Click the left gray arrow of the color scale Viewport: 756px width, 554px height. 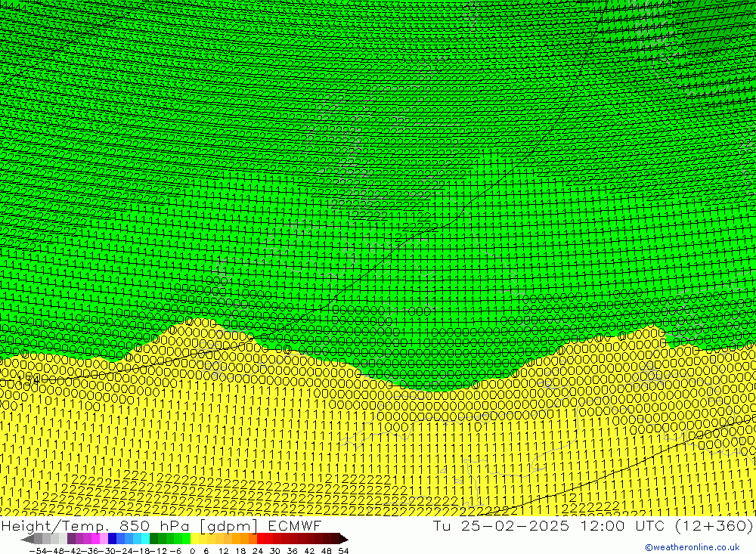[27, 539]
